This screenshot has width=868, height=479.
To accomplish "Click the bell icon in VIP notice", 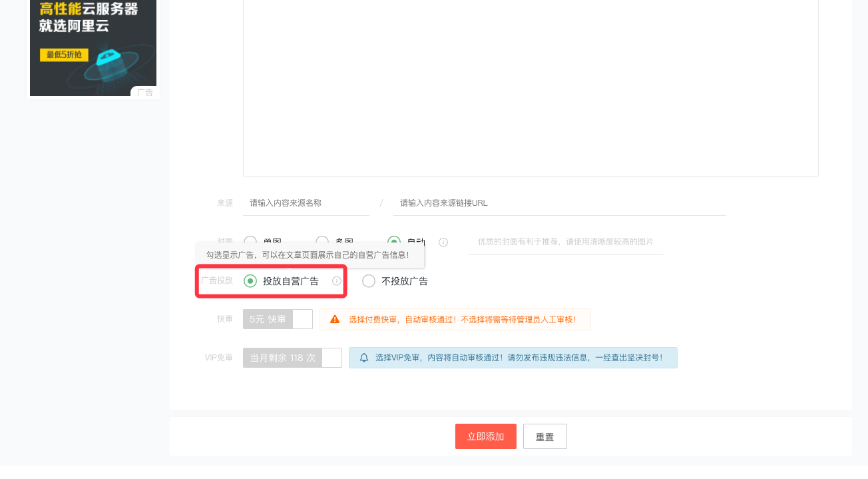I will (364, 358).
